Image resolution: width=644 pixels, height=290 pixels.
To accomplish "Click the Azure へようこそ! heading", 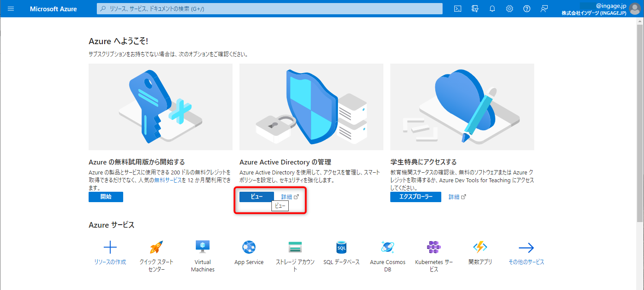I will click(x=118, y=41).
